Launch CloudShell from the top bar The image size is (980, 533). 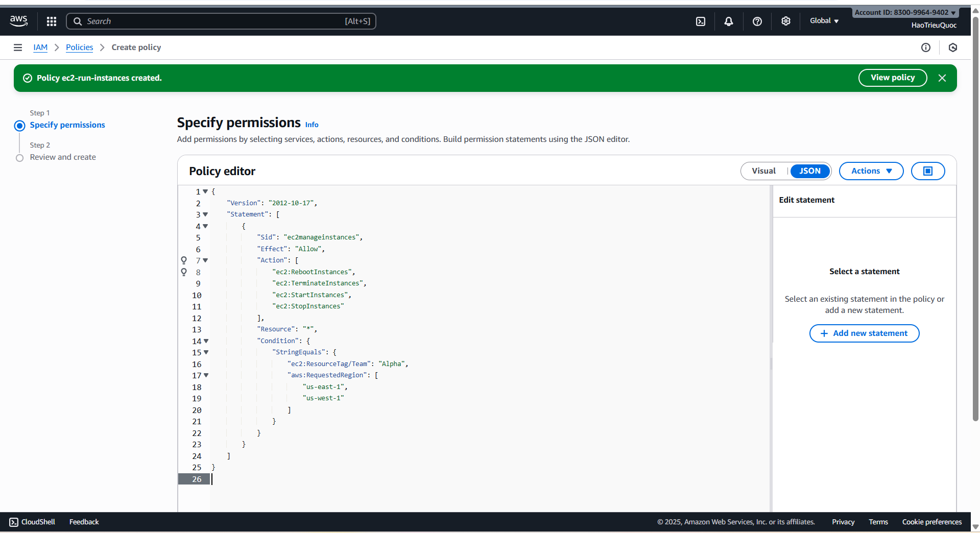click(x=700, y=21)
